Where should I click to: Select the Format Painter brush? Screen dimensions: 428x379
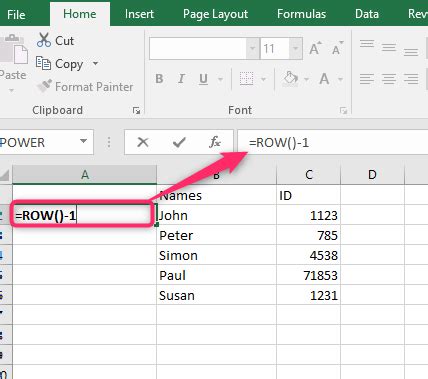[45, 86]
